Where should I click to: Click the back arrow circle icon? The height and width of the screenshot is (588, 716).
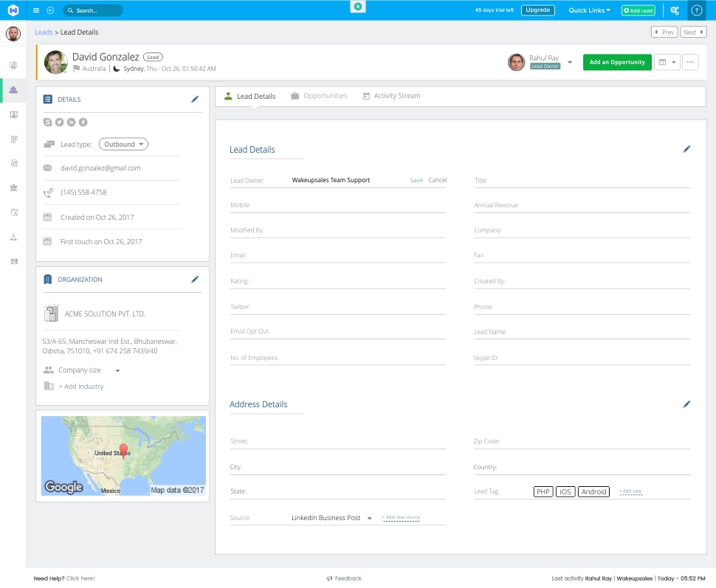coord(50,10)
